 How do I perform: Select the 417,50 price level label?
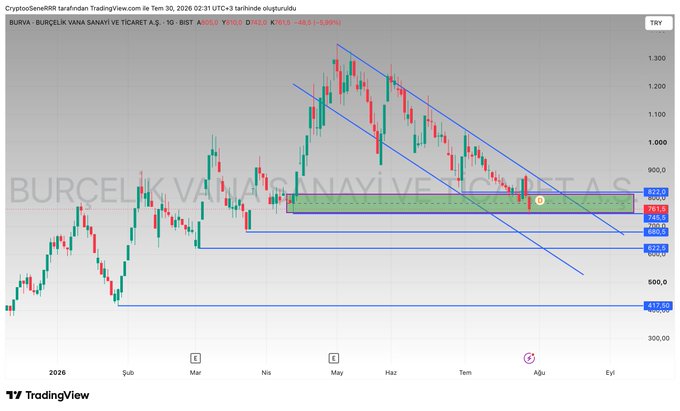click(x=658, y=306)
